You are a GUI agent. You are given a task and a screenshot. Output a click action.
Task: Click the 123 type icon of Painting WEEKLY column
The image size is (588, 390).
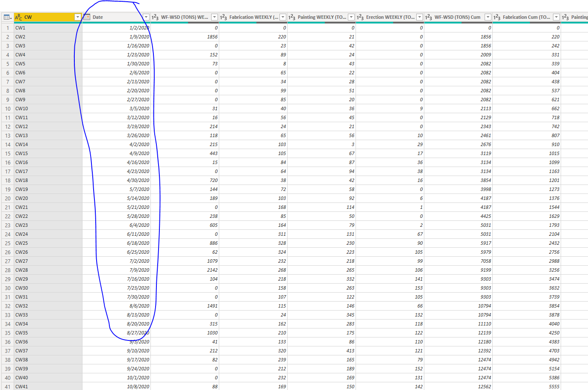tap(292, 17)
